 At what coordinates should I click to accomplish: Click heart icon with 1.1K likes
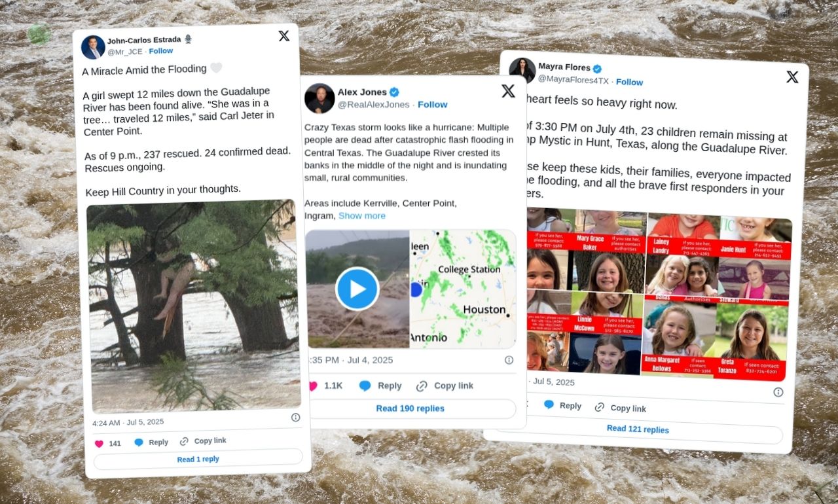click(x=312, y=386)
